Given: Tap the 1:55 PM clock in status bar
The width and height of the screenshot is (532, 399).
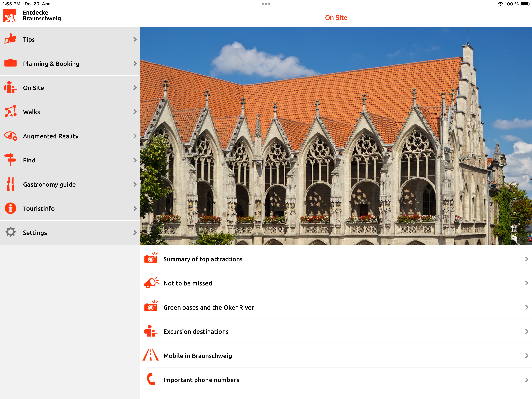Looking at the screenshot, I should (11, 4).
